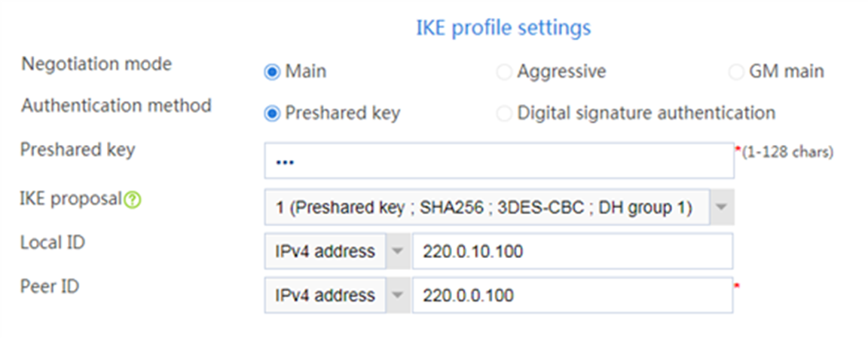Click Local ID field containing 220.0.10.100
Viewport: 868px width, 338px height.
click(x=573, y=251)
